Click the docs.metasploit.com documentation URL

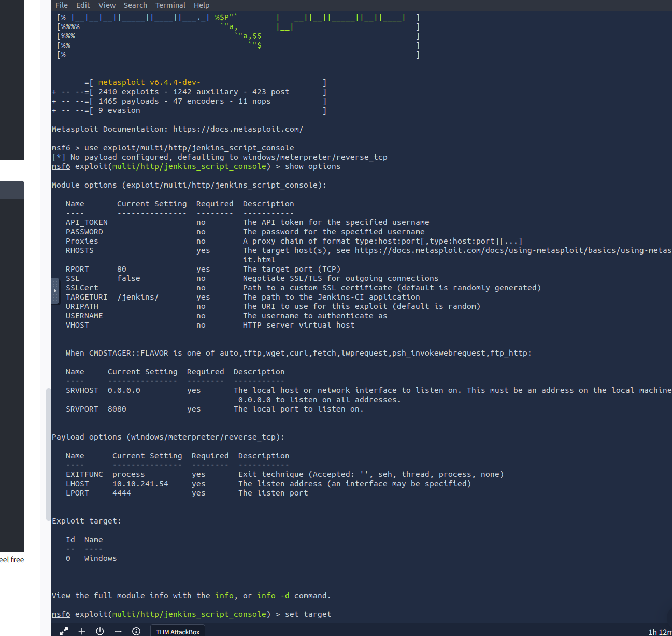(x=238, y=129)
